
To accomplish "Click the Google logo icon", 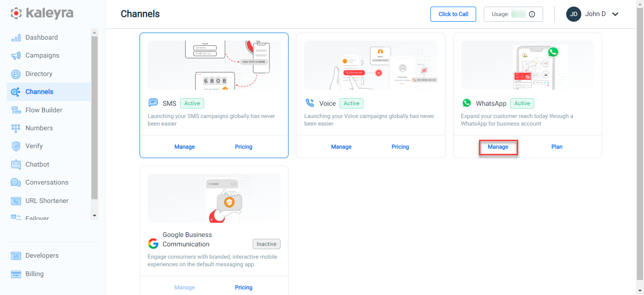I will tap(153, 244).
